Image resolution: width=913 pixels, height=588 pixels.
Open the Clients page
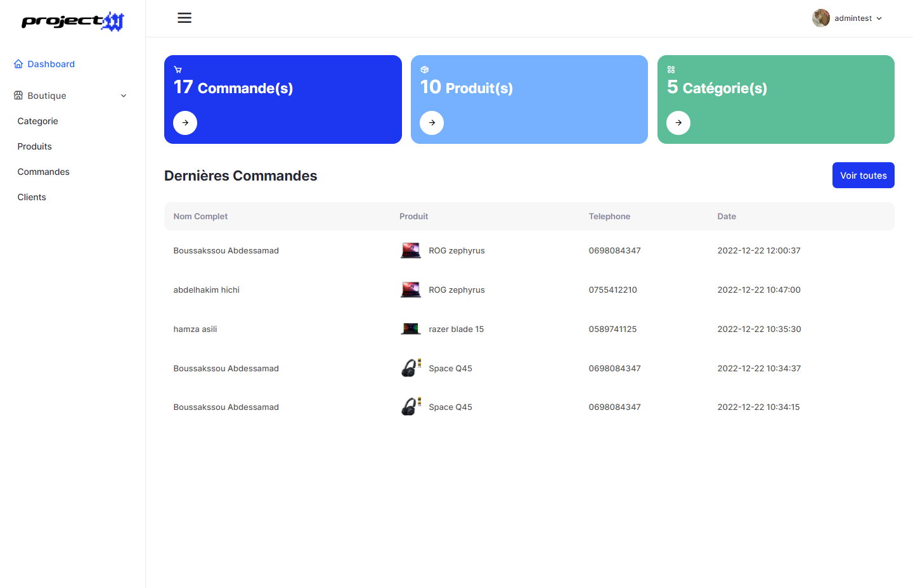coord(32,197)
